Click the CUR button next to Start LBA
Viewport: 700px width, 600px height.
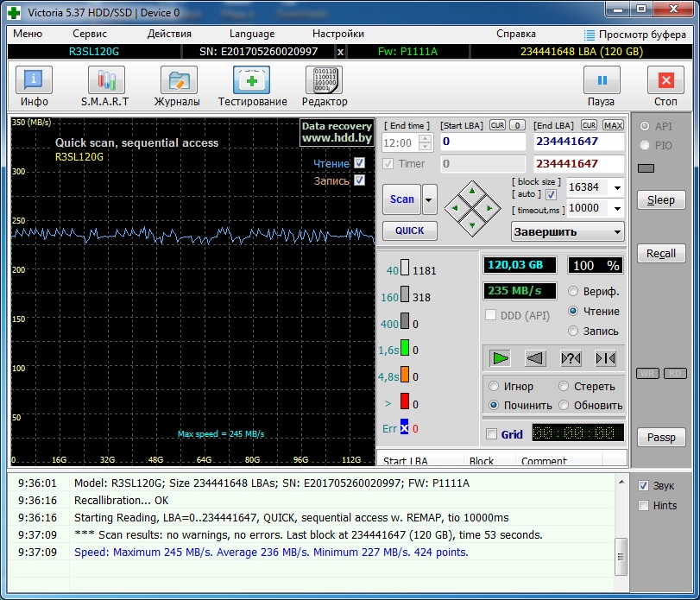click(497, 125)
